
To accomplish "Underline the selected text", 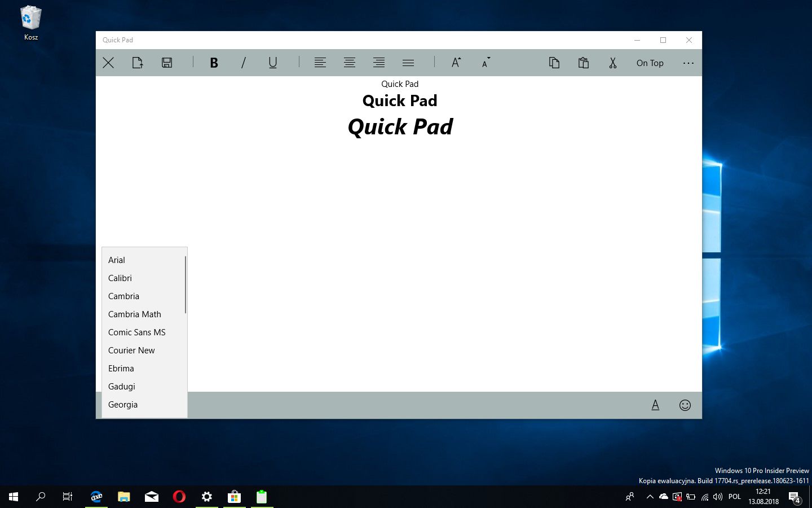I will point(272,63).
